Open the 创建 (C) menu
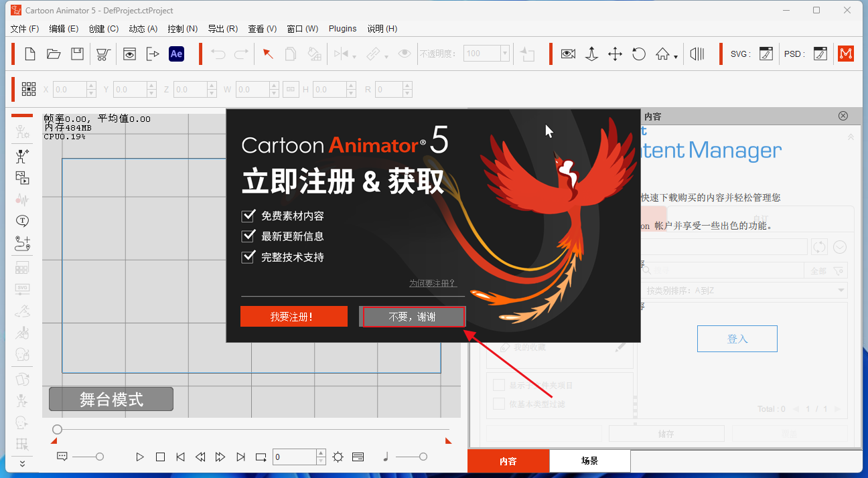 click(104, 29)
